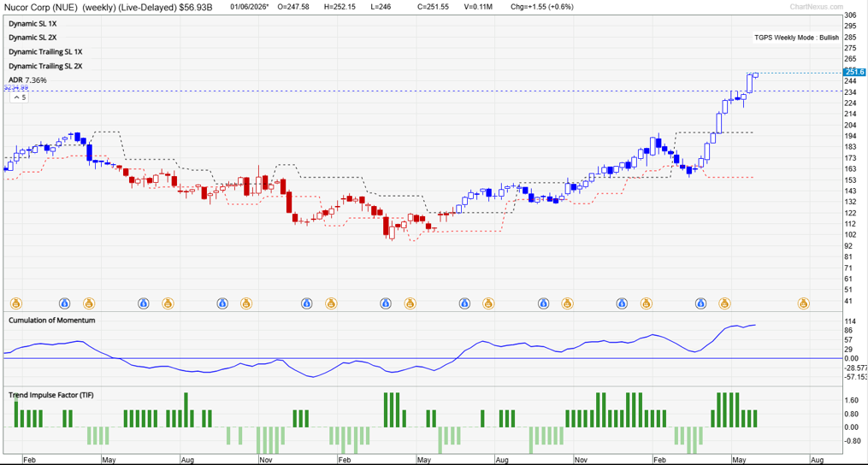Open orange event icon between second Nov and third Feb

click(x=646, y=303)
